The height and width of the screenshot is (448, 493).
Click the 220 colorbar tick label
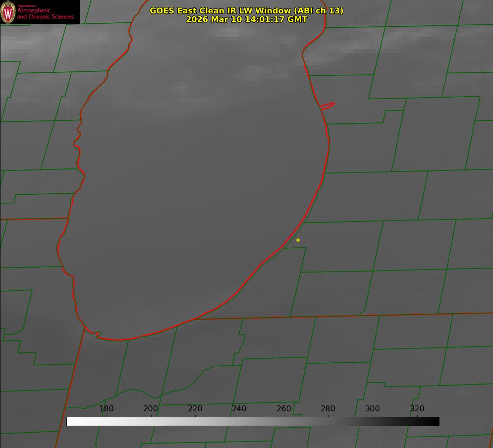pyautogui.click(x=195, y=409)
